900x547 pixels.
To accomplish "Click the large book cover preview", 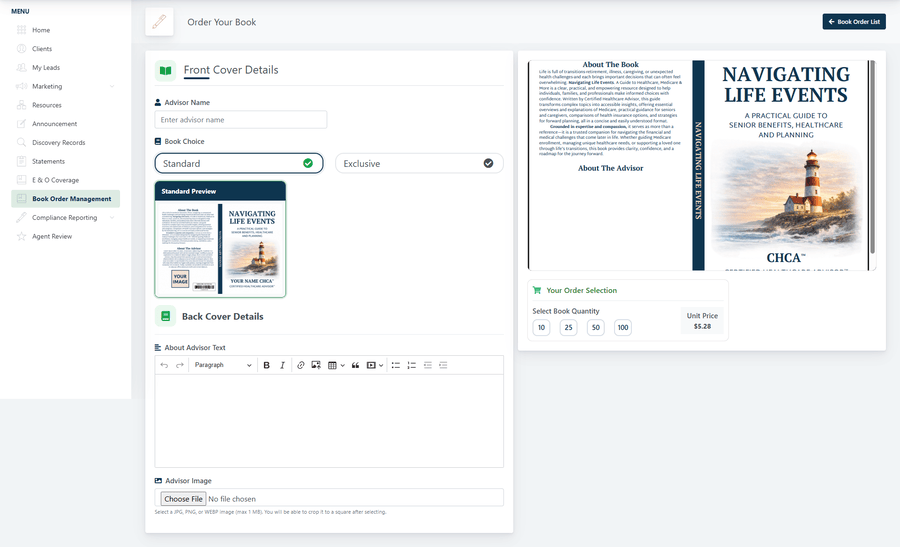I will (699, 165).
